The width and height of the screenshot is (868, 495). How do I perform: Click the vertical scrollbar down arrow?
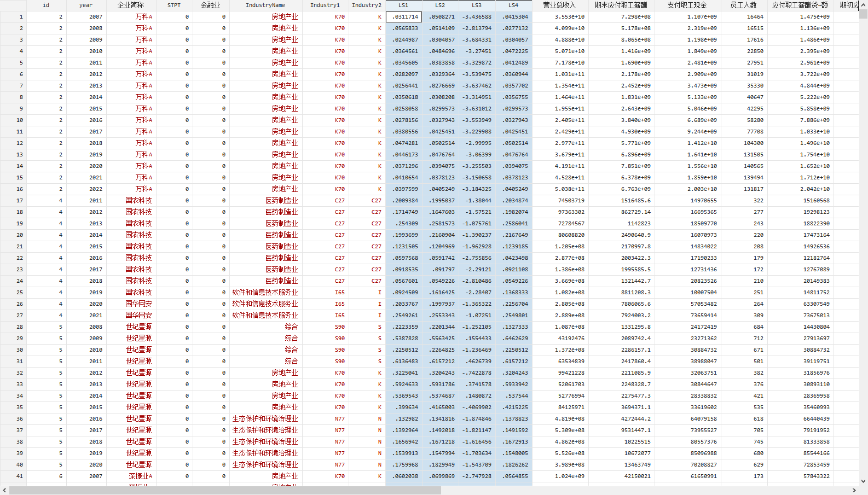click(x=864, y=482)
